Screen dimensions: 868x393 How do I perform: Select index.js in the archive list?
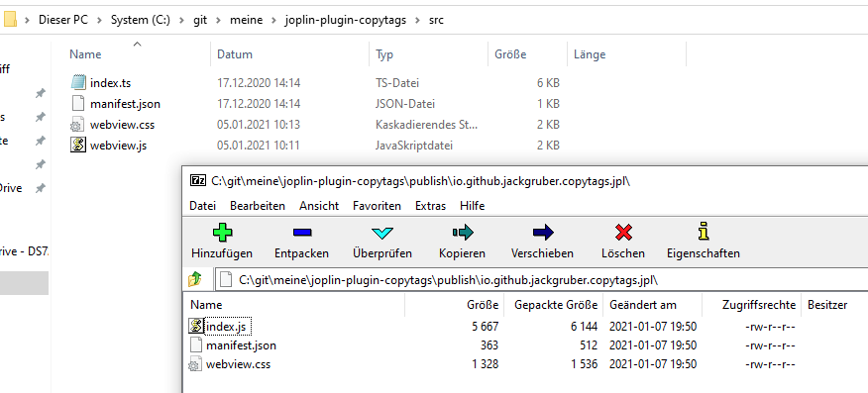point(226,327)
